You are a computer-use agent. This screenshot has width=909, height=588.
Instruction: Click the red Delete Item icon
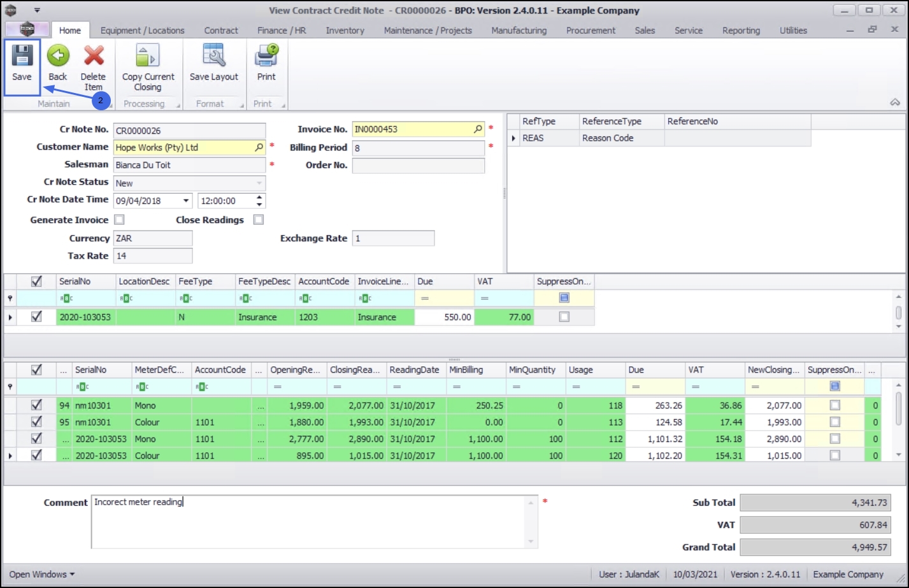tap(94, 56)
